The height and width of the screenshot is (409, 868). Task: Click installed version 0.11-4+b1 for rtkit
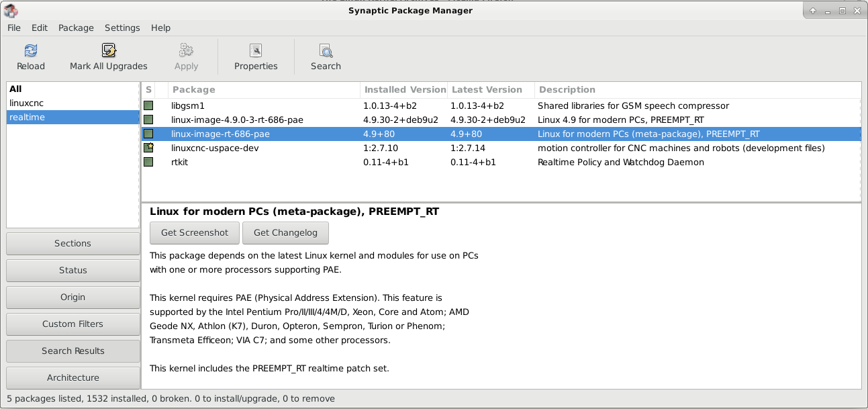coord(385,162)
